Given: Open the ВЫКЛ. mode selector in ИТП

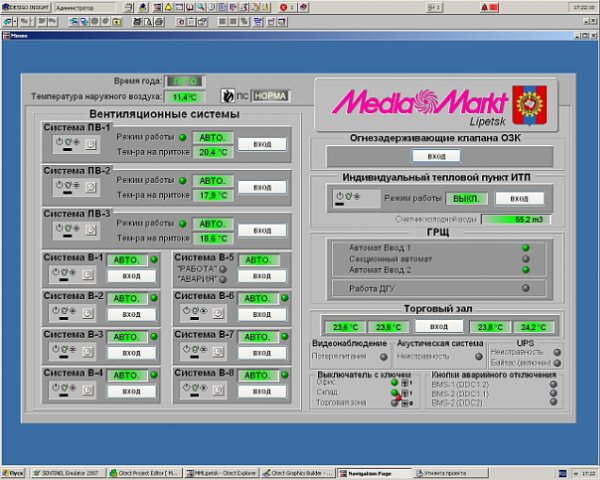Looking at the screenshot, I should (x=467, y=198).
